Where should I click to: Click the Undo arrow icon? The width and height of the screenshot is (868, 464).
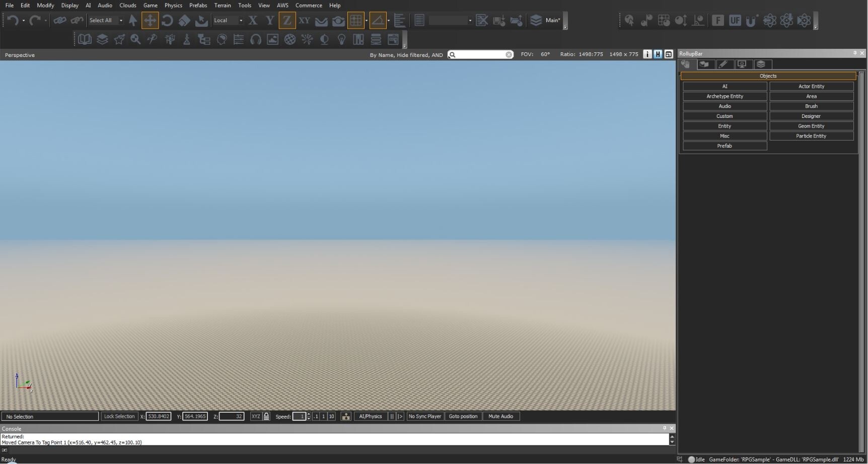13,20
